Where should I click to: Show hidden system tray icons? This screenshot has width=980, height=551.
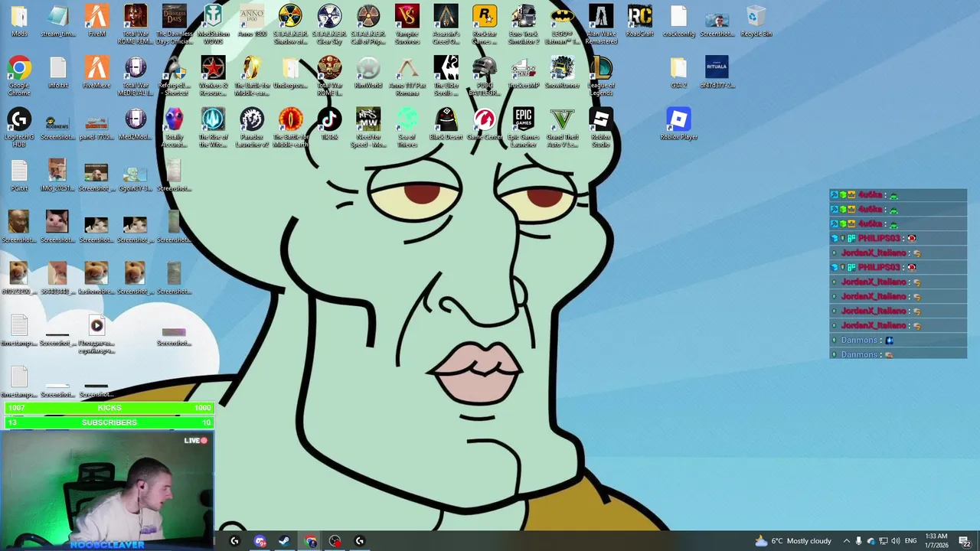(x=846, y=541)
